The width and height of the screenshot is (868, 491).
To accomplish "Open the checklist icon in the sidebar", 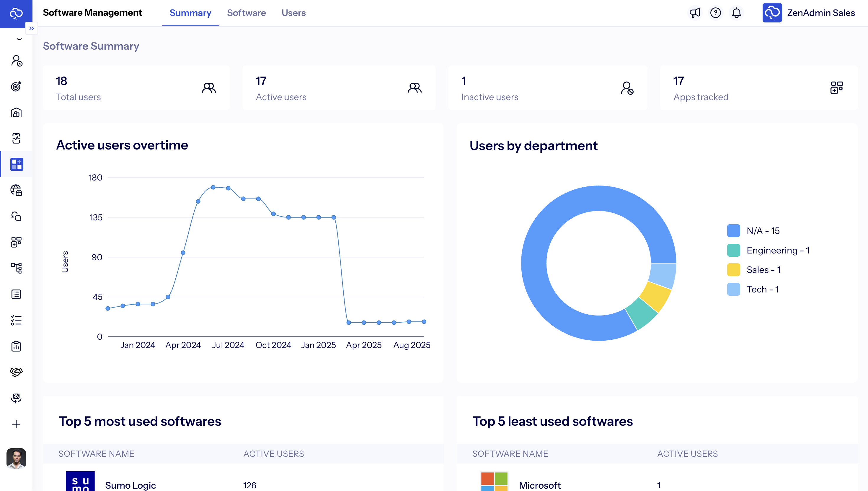I will [x=16, y=320].
